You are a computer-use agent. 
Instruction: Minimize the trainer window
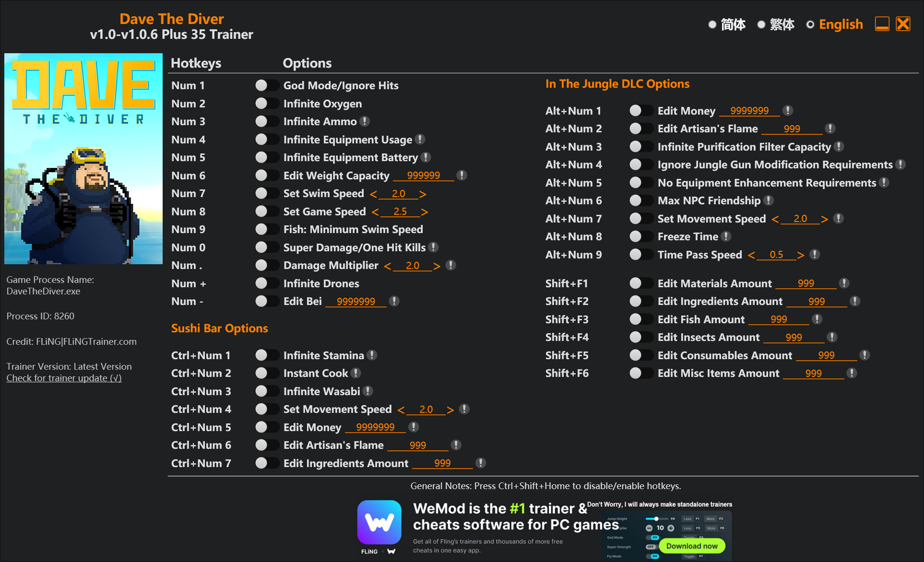coord(882,24)
